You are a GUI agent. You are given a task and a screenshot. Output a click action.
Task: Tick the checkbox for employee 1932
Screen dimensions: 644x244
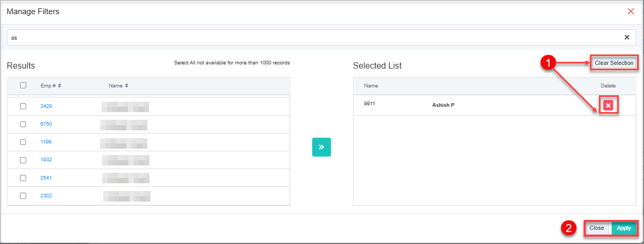[x=23, y=160]
